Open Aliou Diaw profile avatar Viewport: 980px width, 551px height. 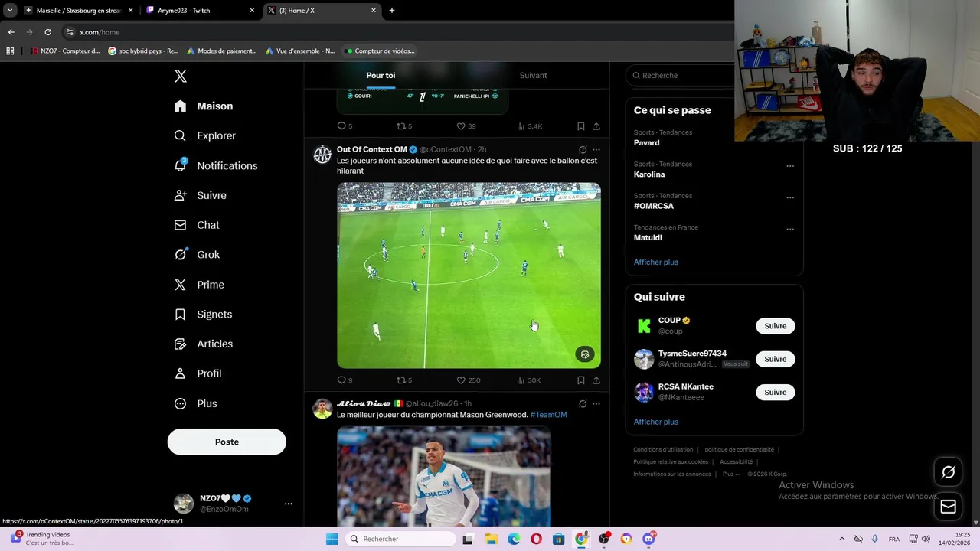coord(322,409)
